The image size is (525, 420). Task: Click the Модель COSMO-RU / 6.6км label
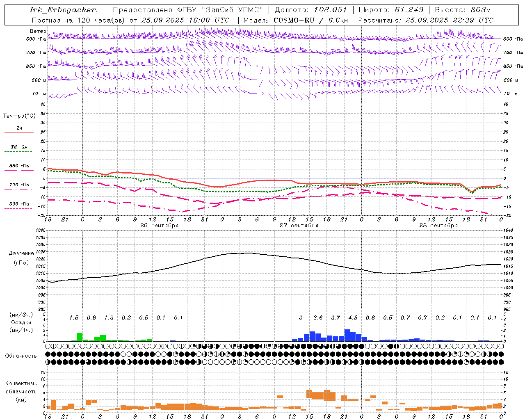(296, 20)
